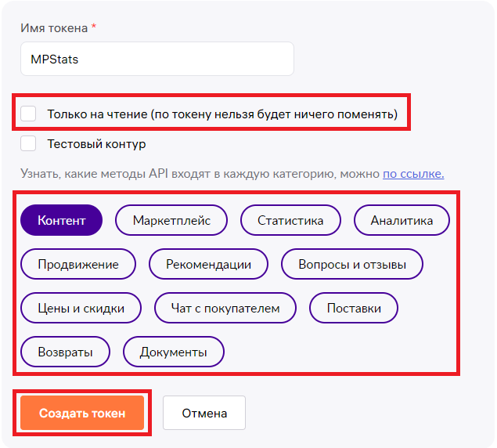Deselect the Контент category chip
This screenshot has width=497, height=448.
point(62,220)
